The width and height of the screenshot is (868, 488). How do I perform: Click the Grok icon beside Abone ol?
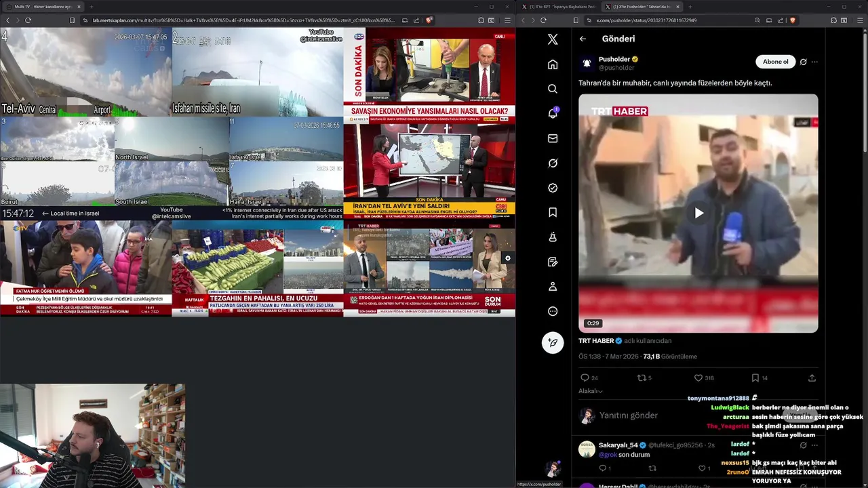[x=803, y=62]
